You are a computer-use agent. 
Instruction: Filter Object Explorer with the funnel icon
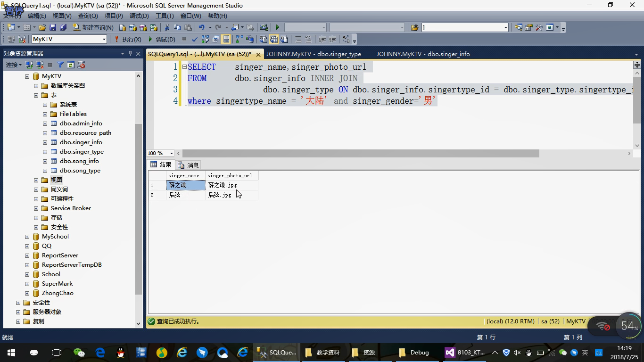pos(60,65)
